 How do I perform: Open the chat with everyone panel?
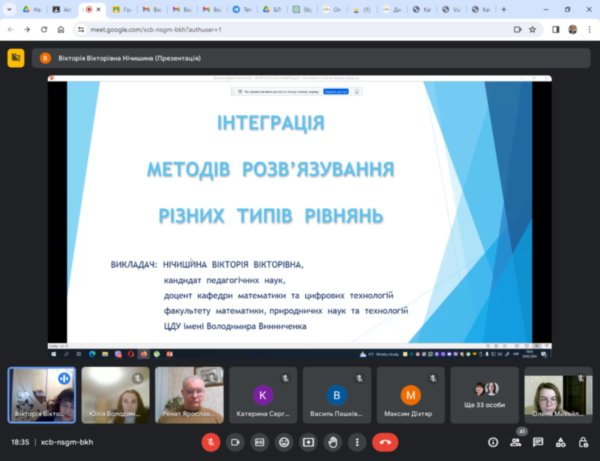[x=538, y=441]
